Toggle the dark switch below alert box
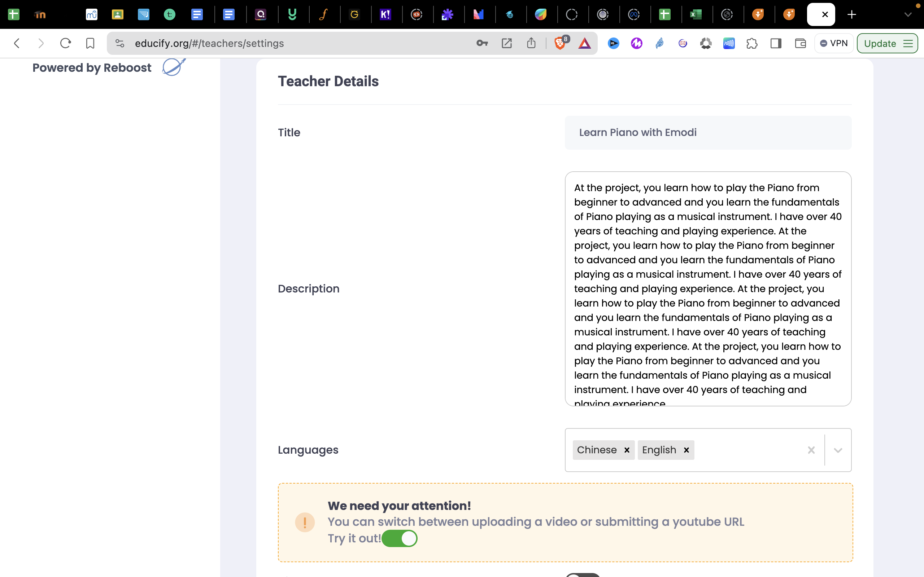This screenshot has width=924, height=577. (x=582, y=575)
